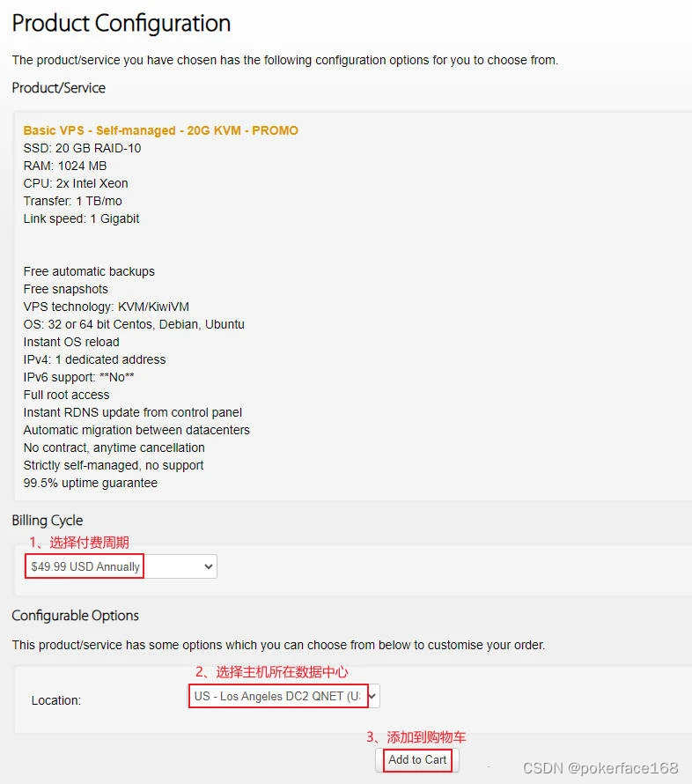The image size is (692, 784).
Task: Open the Billing Cycle dropdown
Action: click(x=121, y=566)
